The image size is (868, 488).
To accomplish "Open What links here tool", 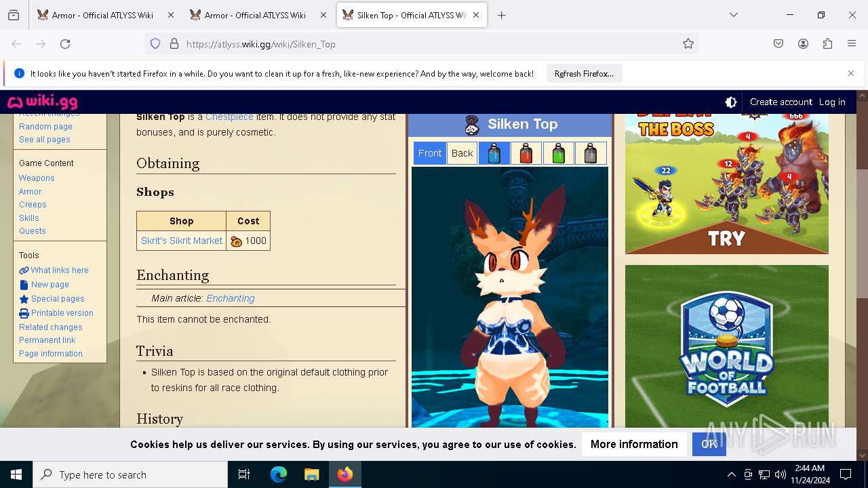I will (x=54, y=270).
